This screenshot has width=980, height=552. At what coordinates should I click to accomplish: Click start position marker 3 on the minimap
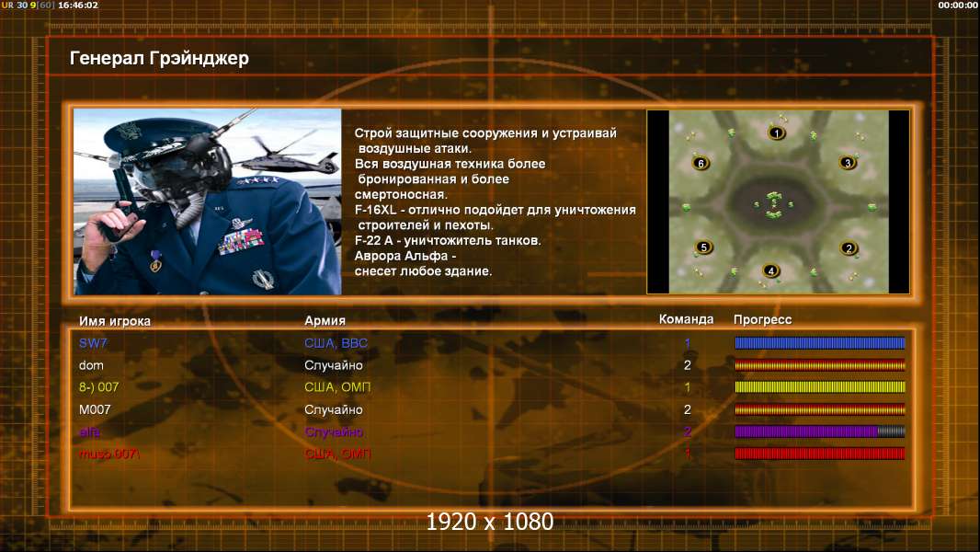tap(848, 163)
